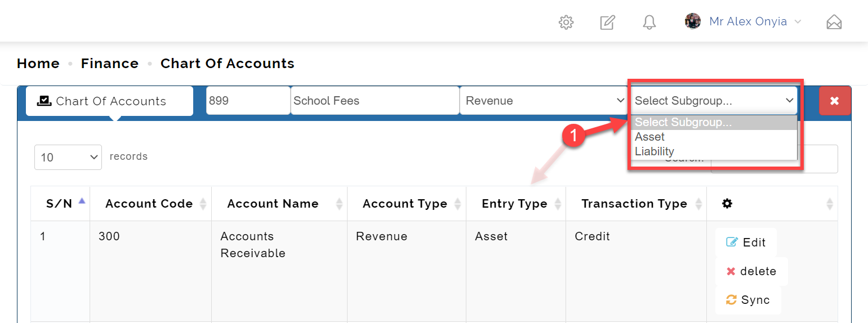Image resolution: width=868 pixels, height=323 pixels.
Task: Click the gear actions column header
Action: click(x=772, y=204)
